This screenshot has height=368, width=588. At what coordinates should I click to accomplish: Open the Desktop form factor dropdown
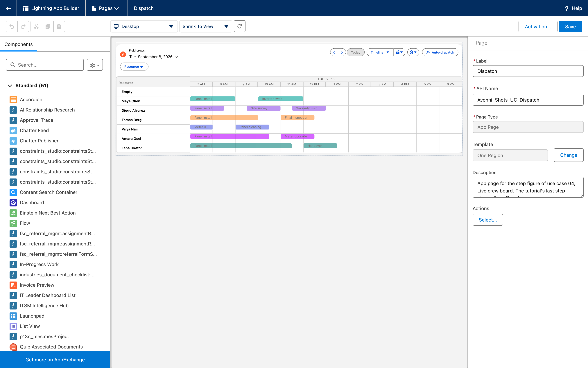click(x=144, y=26)
